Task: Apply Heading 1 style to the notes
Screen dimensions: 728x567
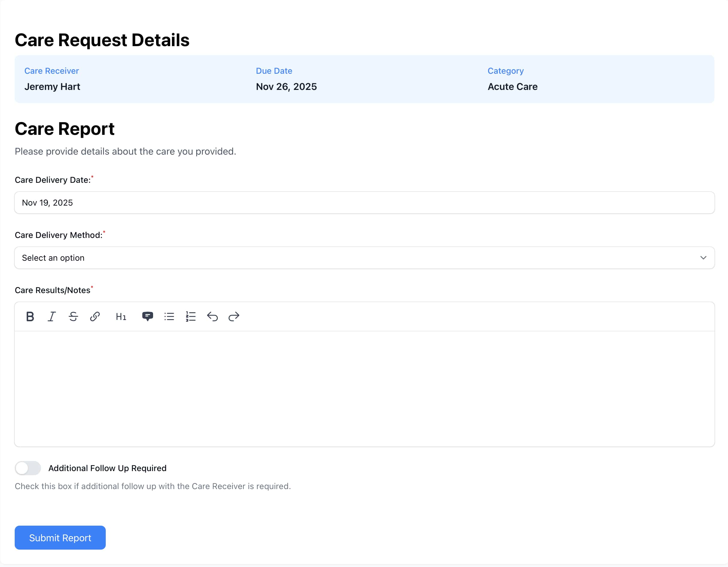Action: [x=121, y=316]
